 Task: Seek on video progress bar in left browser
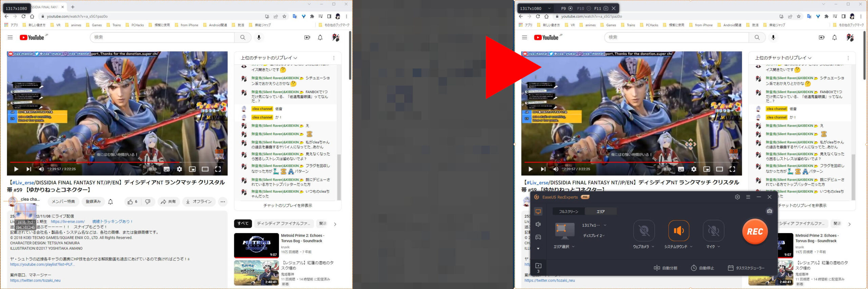click(x=117, y=162)
